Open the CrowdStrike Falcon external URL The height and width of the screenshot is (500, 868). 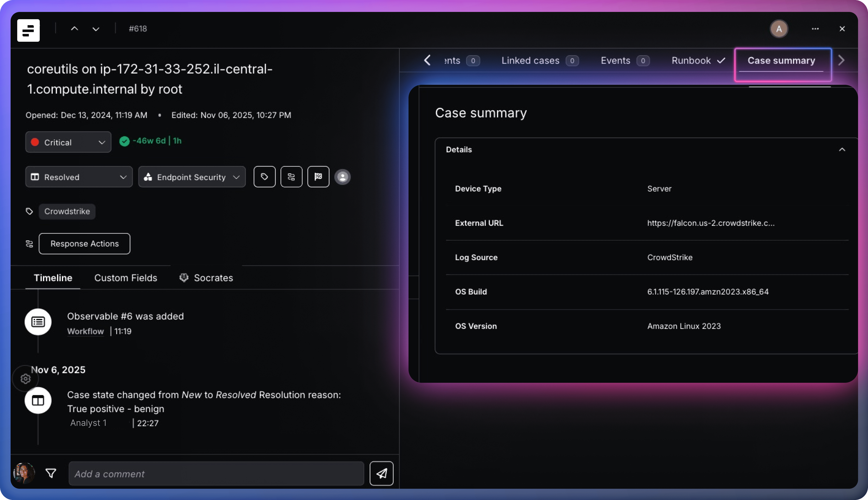[x=710, y=223]
